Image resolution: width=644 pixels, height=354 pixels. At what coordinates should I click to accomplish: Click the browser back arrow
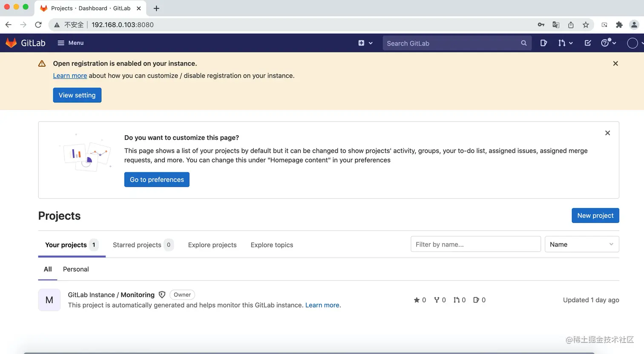click(x=8, y=25)
